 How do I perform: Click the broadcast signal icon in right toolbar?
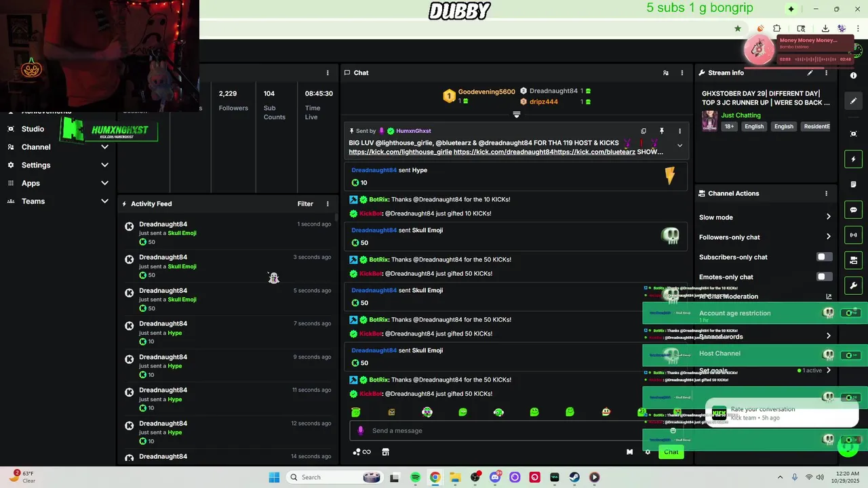tap(854, 235)
